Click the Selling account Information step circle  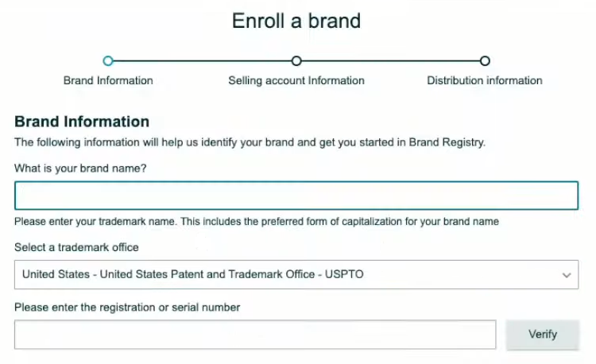coord(296,60)
